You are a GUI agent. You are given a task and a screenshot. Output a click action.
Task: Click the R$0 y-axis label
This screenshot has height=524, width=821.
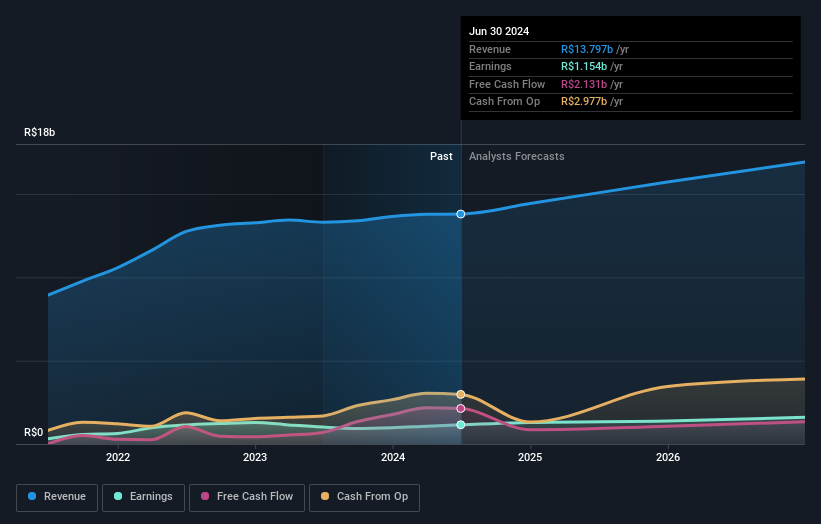(x=34, y=432)
